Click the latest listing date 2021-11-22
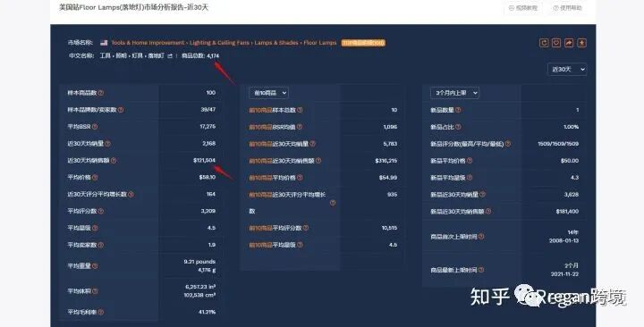This screenshot has width=644, height=327. (564, 274)
